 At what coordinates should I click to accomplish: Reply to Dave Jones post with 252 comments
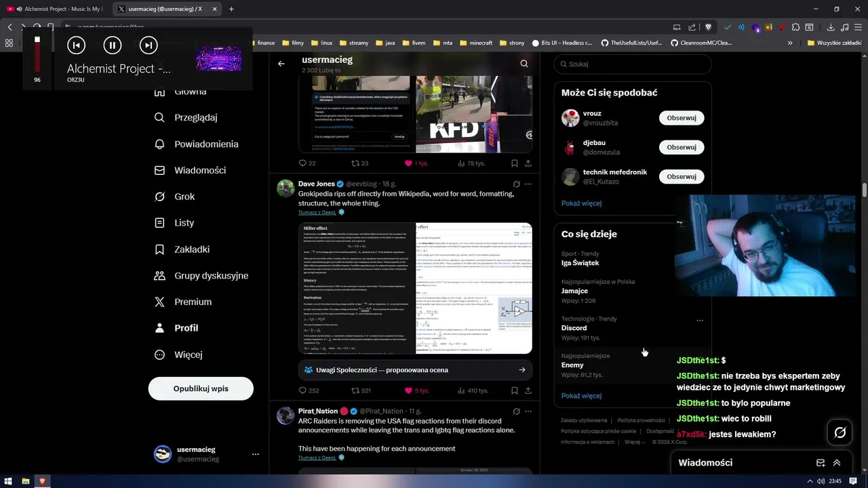click(x=309, y=390)
